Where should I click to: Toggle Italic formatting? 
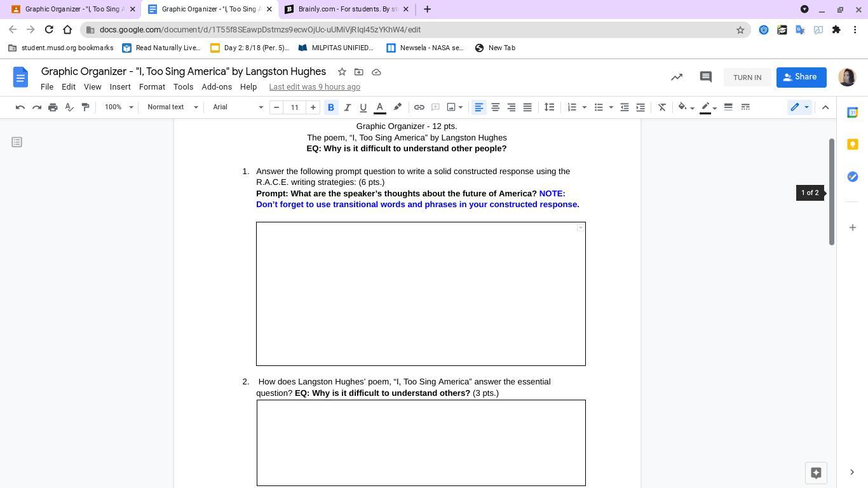[x=347, y=107]
